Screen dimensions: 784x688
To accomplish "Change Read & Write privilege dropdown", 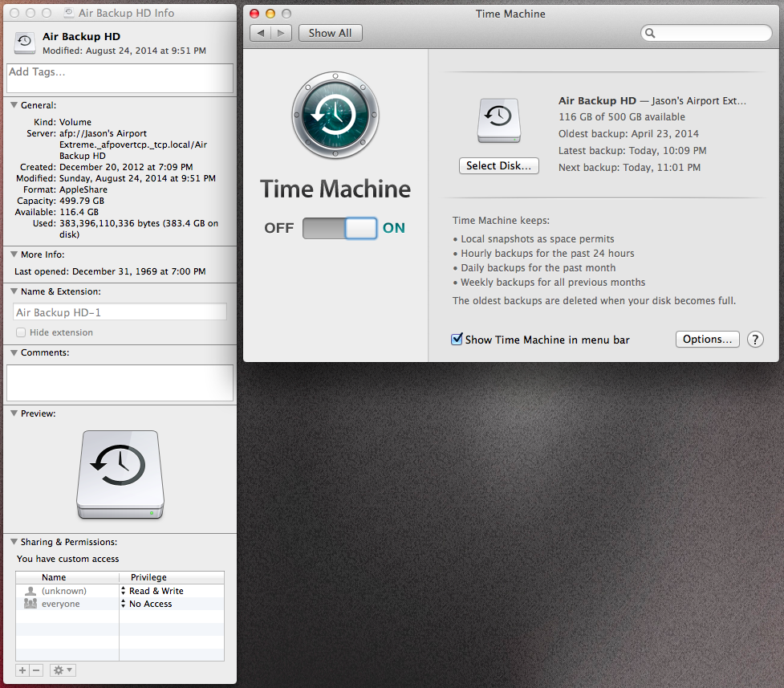I will (152, 591).
